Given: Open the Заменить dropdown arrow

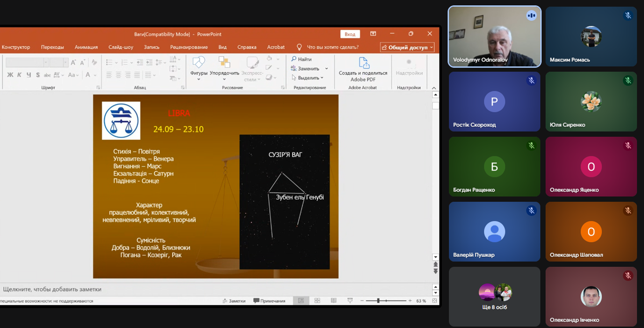Looking at the screenshot, I should point(326,69).
